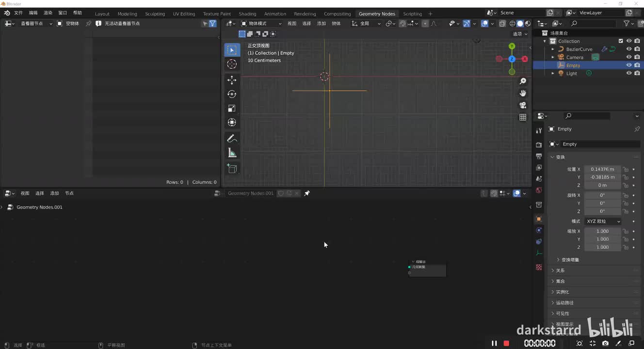644x349 pixels.
Task: Open the Scene properties tab icon
Action: pos(539,179)
